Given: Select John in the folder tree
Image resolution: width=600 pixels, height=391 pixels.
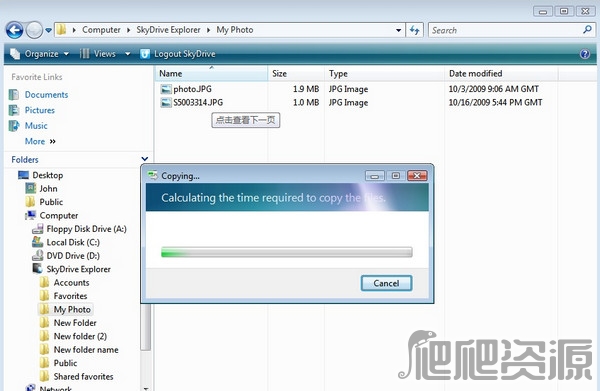Looking at the screenshot, I should [x=48, y=189].
